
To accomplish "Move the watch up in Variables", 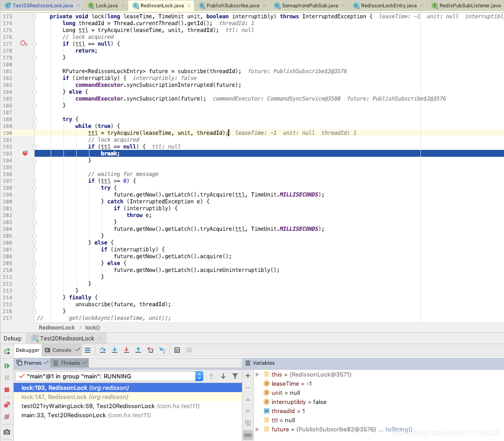I will 248,399.
